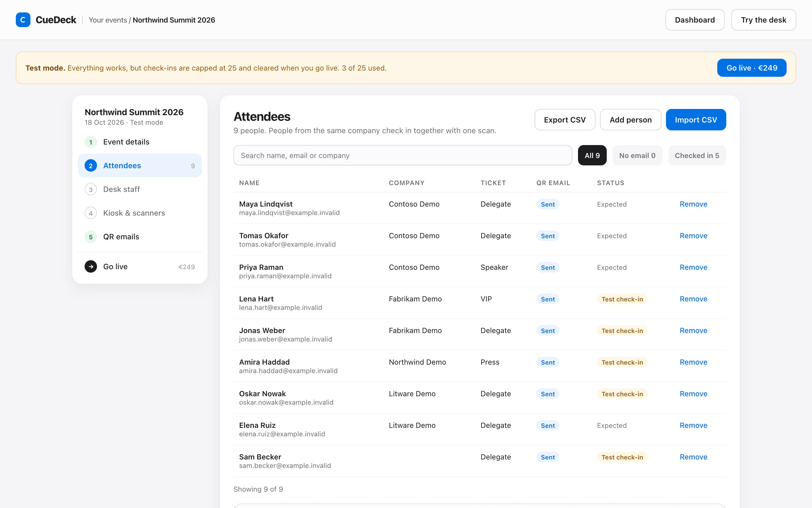Screen dimensions: 812x508
Task: Click Litware Demo for Oskar Nowak
Action: [x=412, y=393]
